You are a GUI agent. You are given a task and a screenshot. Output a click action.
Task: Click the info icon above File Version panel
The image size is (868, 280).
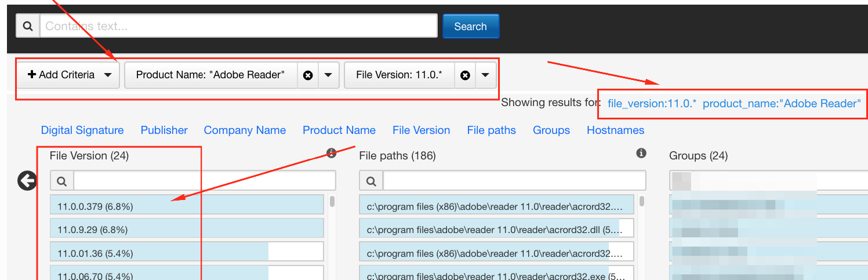pyautogui.click(x=331, y=154)
